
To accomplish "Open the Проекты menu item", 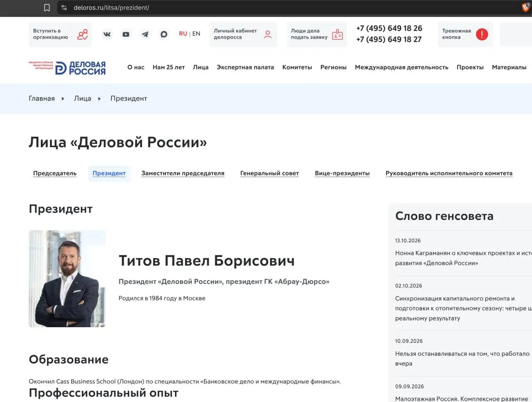I will click(x=470, y=67).
